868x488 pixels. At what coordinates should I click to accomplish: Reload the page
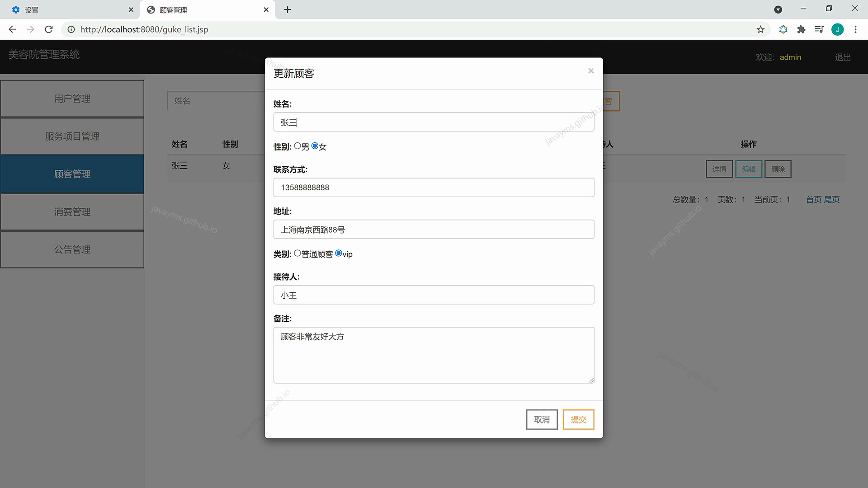[x=49, y=29]
